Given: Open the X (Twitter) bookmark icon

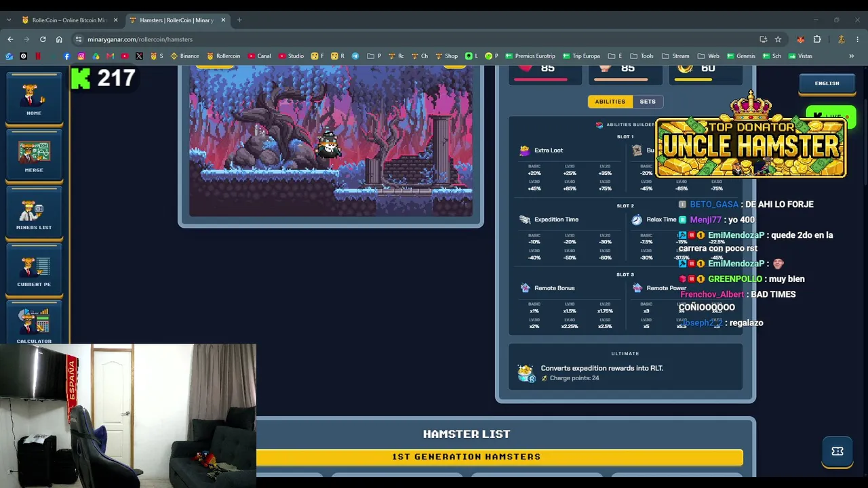Looking at the screenshot, I should tap(139, 56).
